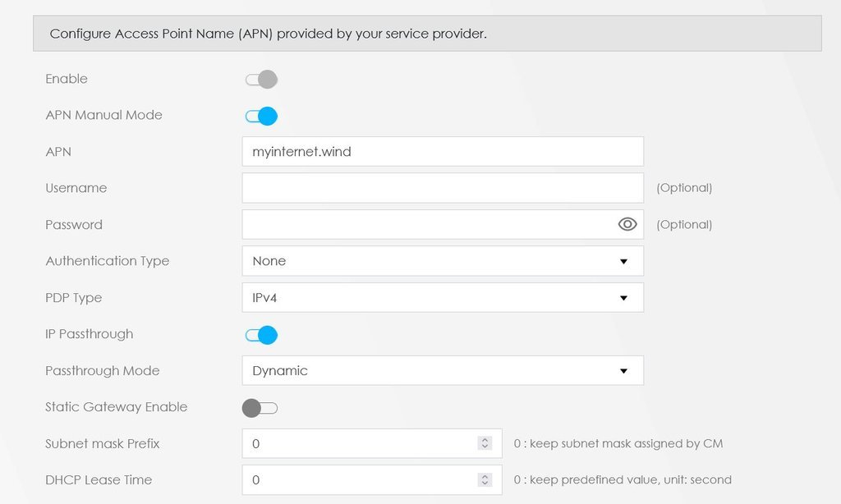Enable the Static Gateway switch

(x=261, y=408)
